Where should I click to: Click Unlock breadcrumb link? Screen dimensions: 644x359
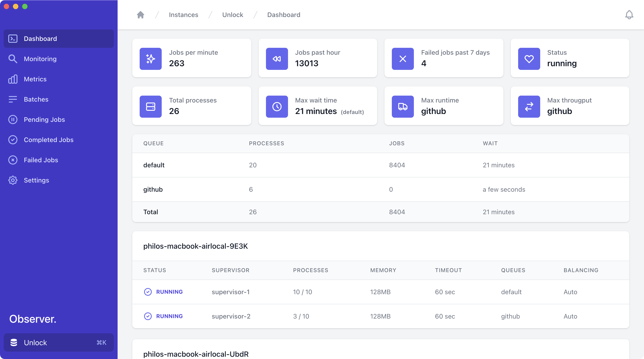point(232,15)
